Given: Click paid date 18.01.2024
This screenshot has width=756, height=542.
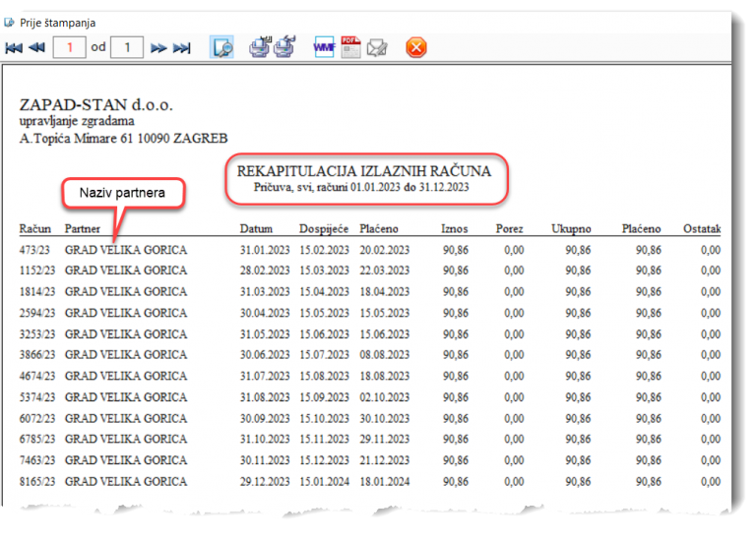Looking at the screenshot, I should coord(384,482).
